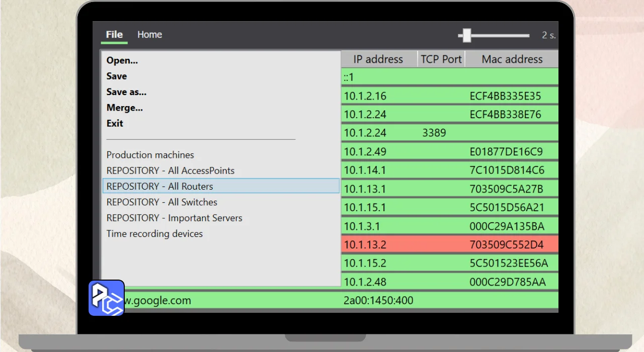Open Time recording devices file
Screen dimensions: 644x352
click(x=154, y=234)
